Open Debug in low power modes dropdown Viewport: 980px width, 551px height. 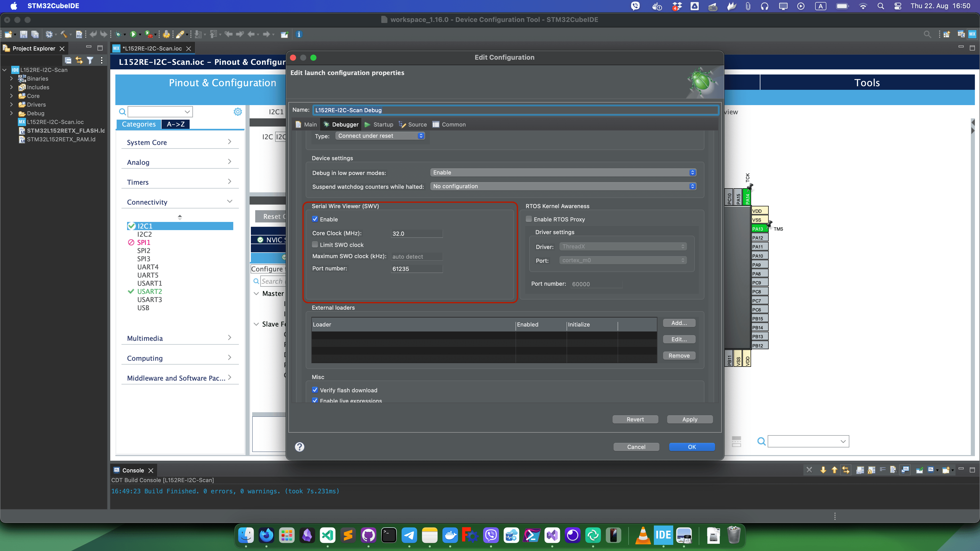tap(563, 172)
